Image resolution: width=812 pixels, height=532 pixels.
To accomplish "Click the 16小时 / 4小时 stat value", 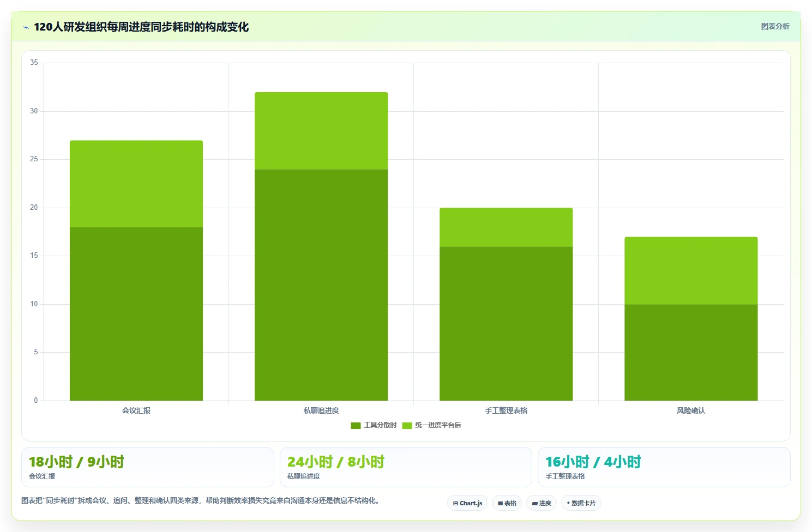I will tap(593, 462).
